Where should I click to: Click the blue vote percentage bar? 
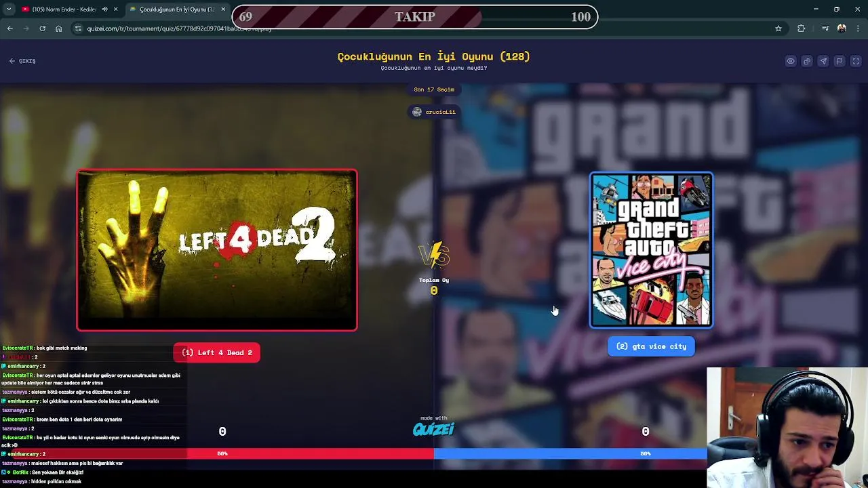pyautogui.click(x=570, y=453)
